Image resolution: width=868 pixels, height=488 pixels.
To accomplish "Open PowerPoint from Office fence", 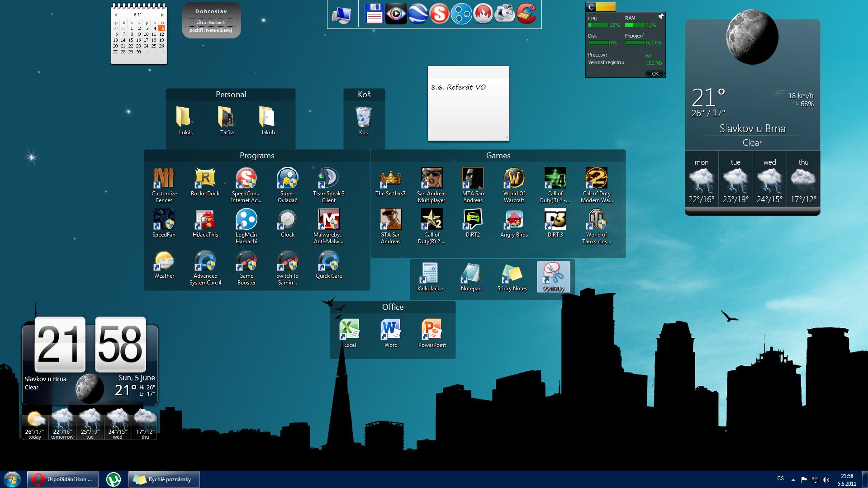I will tap(432, 333).
